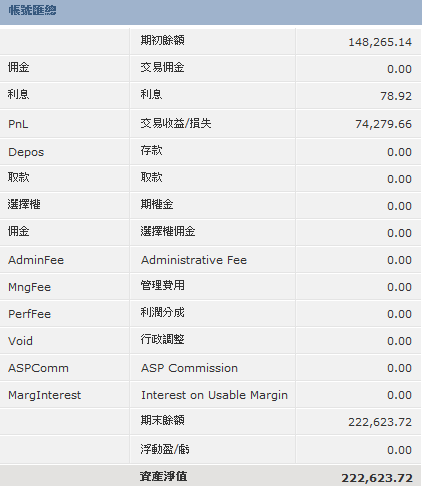Select the bold 資產淨值 total amount

(377, 478)
